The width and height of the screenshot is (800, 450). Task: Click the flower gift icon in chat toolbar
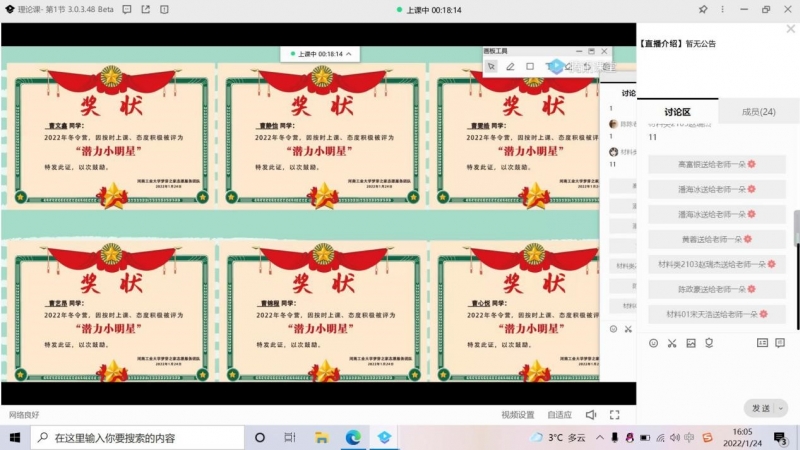point(709,343)
